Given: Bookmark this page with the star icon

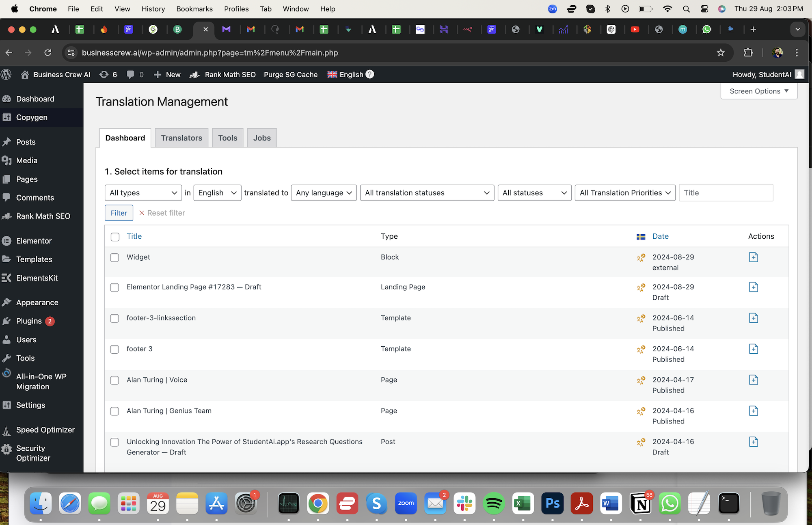Looking at the screenshot, I should 721,53.
